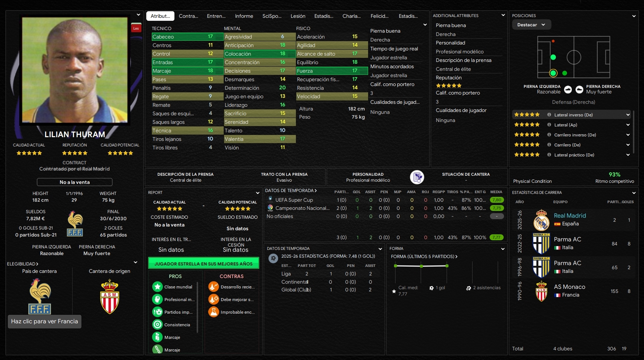This screenshot has width=644, height=360.
Task: Expand the Carrilero inverso (De) role row
Action: 628,135
